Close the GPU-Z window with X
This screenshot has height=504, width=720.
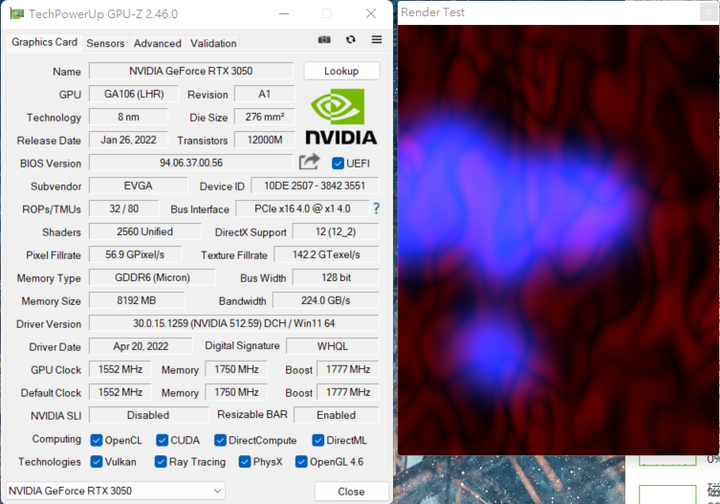[x=371, y=14]
